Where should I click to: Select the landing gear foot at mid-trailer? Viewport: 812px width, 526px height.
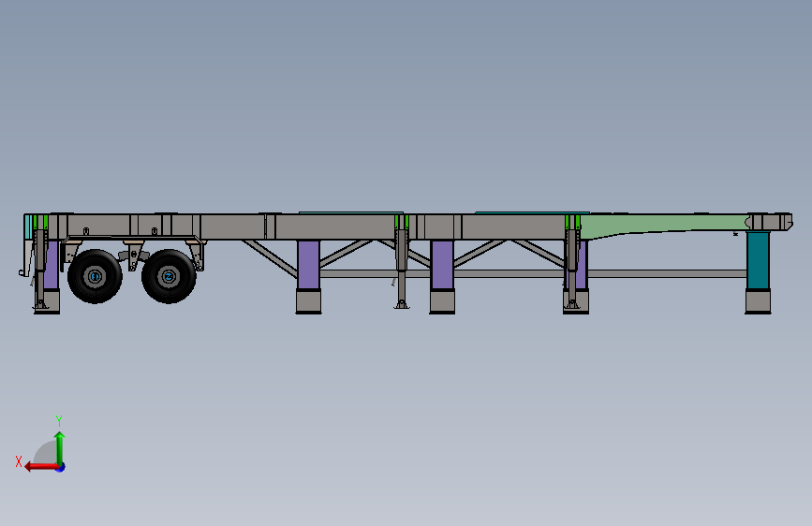point(402,304)
